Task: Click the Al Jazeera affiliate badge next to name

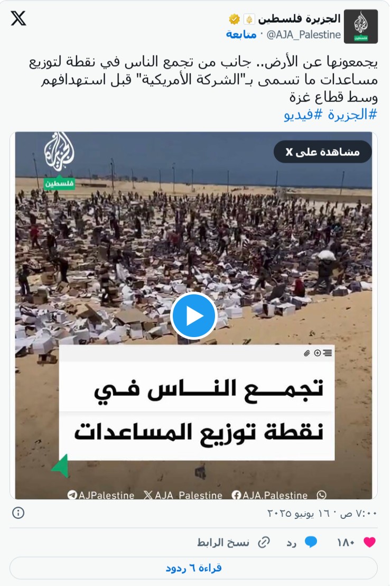Action: [249, 19]
